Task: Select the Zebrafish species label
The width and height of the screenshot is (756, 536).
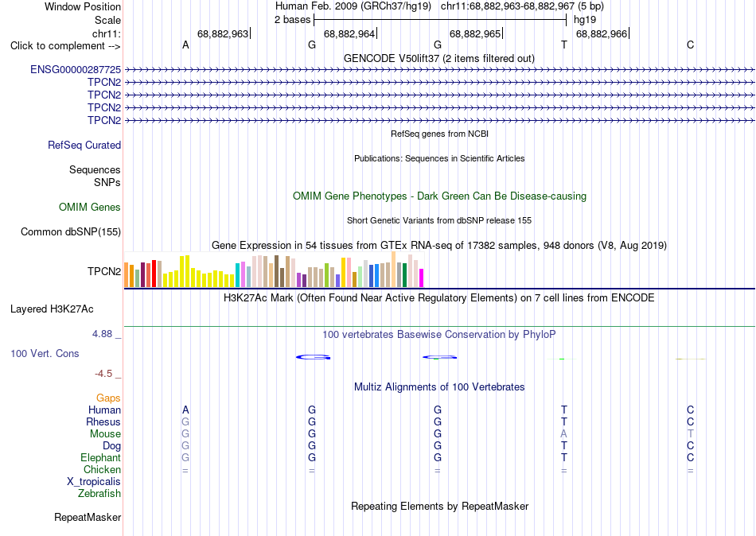Action: pos(99,493)
